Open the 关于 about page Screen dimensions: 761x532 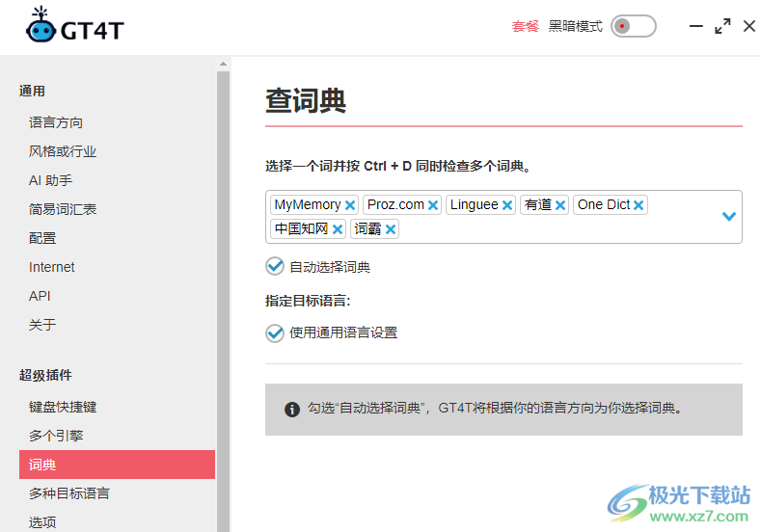42,325
